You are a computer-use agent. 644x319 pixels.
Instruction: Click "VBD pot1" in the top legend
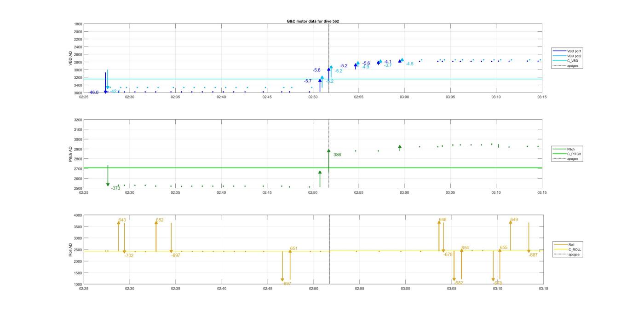click(575, 51)
